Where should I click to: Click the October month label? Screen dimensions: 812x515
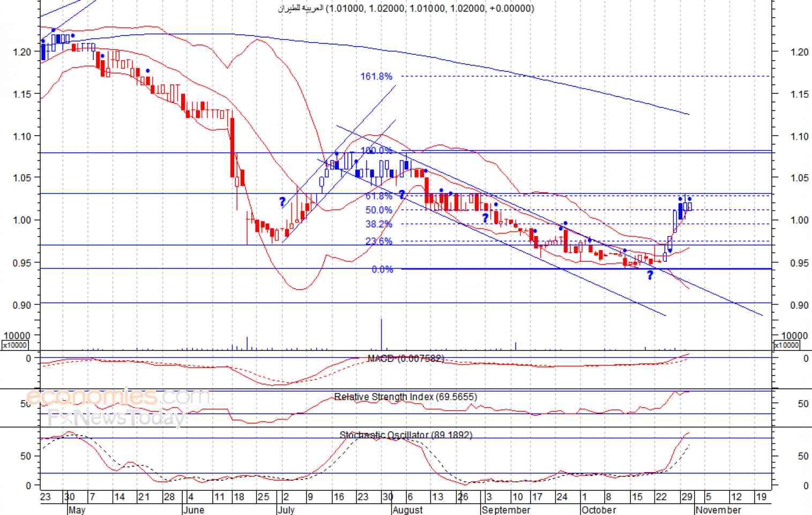599,510
